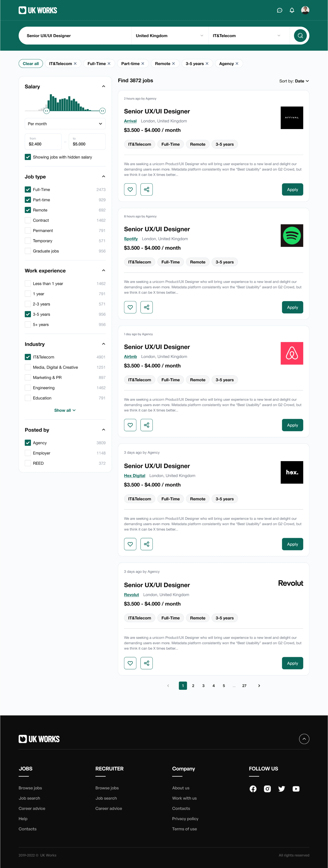Go to next results page arrow
The height and width of the screenshot is (868, 328).
[x=259, y=686]
